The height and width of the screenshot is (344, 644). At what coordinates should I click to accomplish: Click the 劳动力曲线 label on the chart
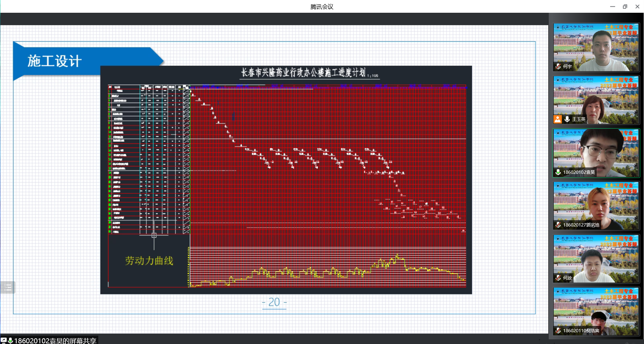(149, 260)
